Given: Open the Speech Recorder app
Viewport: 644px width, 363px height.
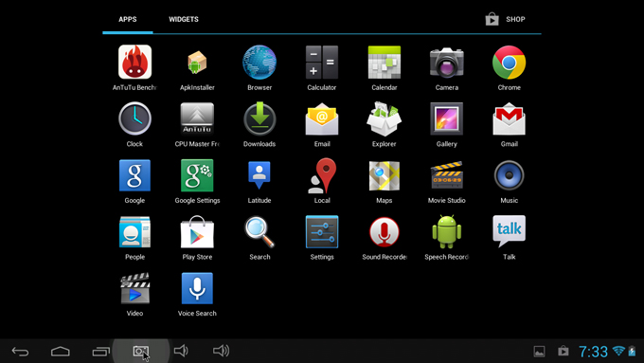Looking at the screenshot, I should [x=447, y=231].
